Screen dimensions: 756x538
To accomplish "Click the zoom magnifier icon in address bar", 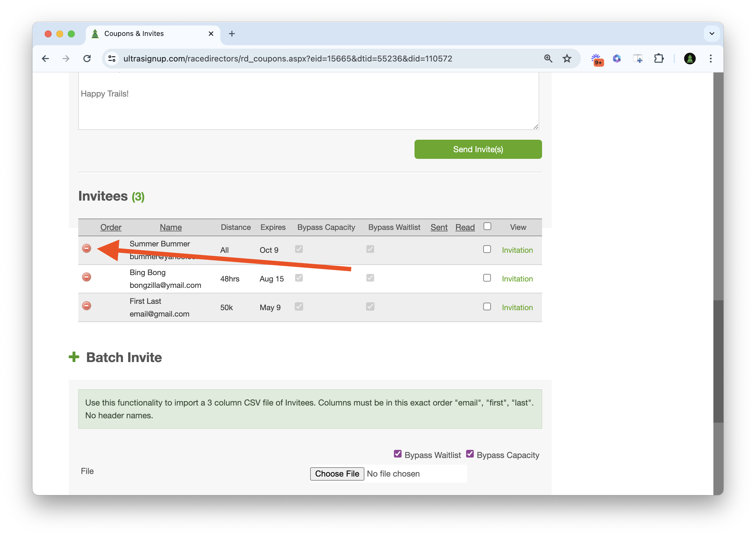I will (548, 59).
